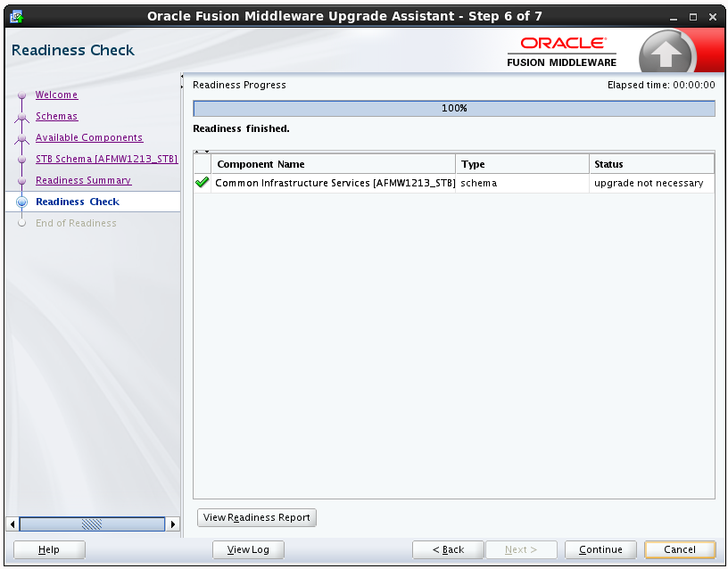Click the 'Readiness finished.' message
The height and width of the screenshot is (569, 728).
[x=241, y=128]
